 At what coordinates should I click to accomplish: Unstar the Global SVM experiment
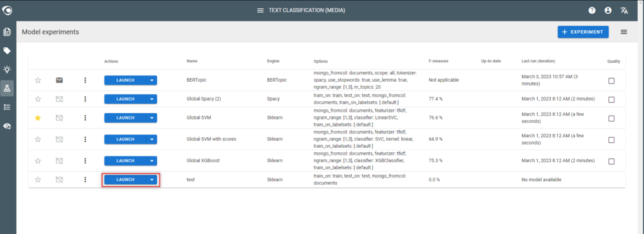coord(38,118)
